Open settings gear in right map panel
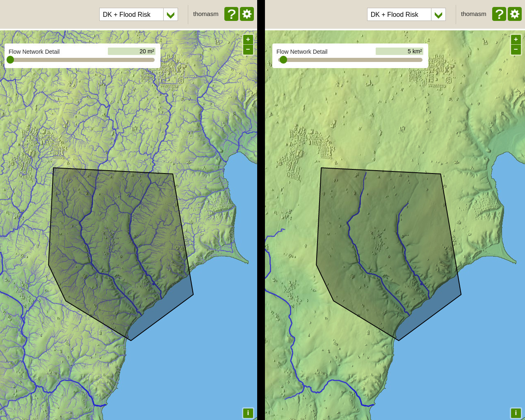Screen dimensions: 525x420 515,14
